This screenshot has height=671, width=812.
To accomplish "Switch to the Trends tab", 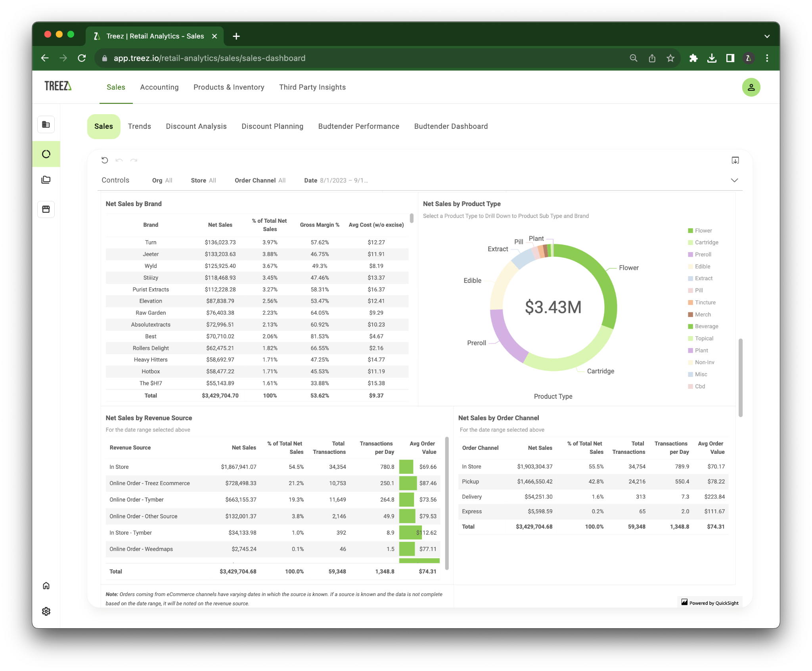I will click(140, 126).
